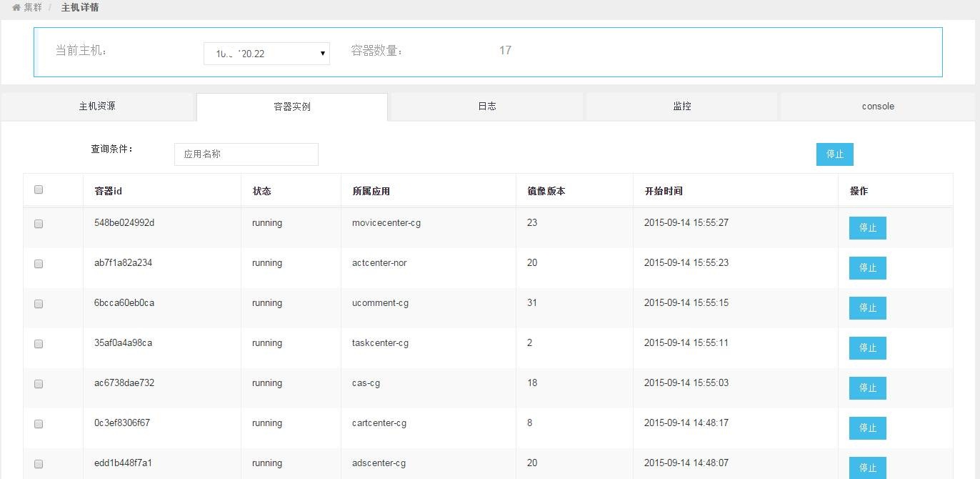
Task: Click image version 23 for movicecenter-cg
Action: pos(532,223)
